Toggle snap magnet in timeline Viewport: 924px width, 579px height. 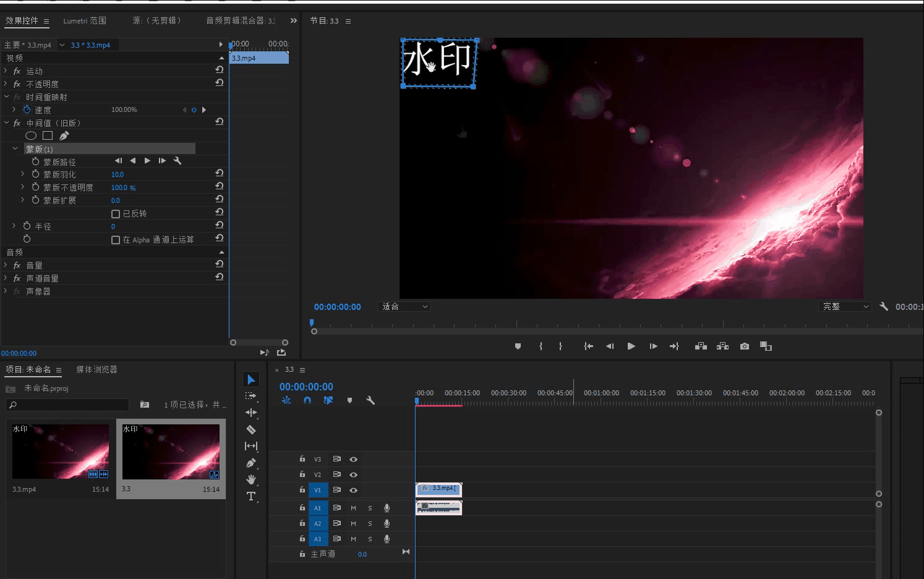307,400
